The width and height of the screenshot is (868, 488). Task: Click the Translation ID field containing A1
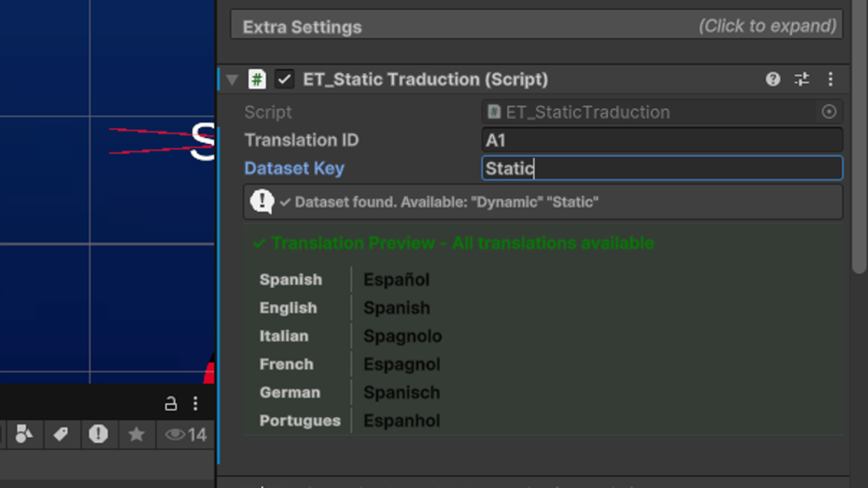point(661,140)
